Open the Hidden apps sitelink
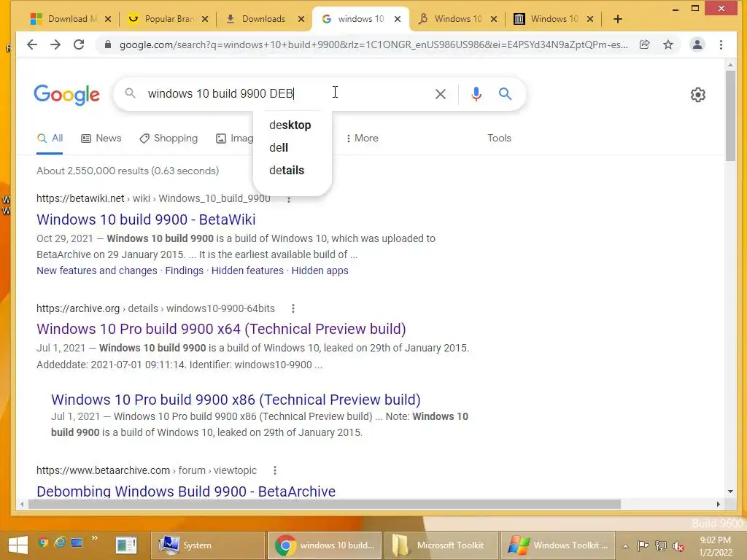The width and height of the screenshot is (747, 560). pos(320,271)
